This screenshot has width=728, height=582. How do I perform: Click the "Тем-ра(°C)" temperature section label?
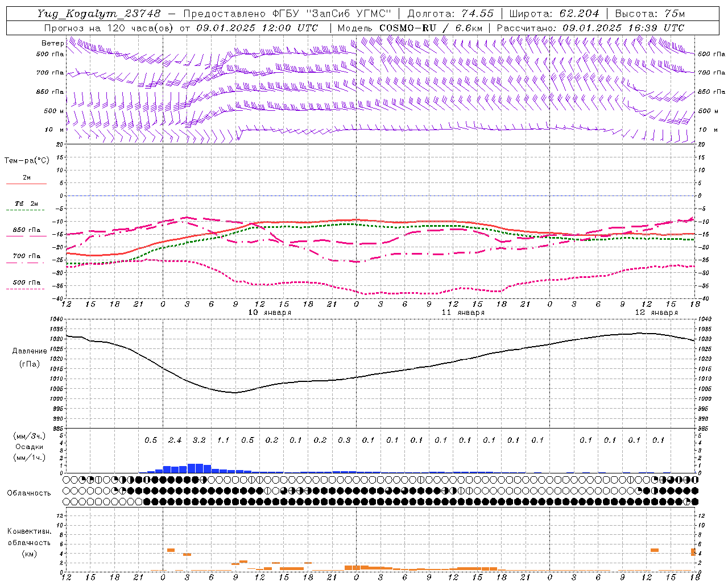(27, 161)
